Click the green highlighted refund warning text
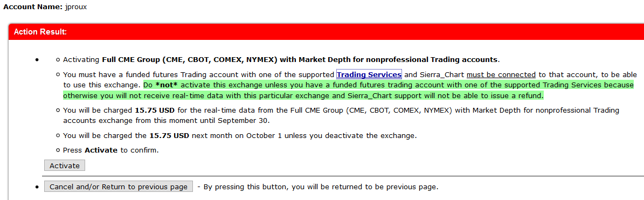 point(348,91)
